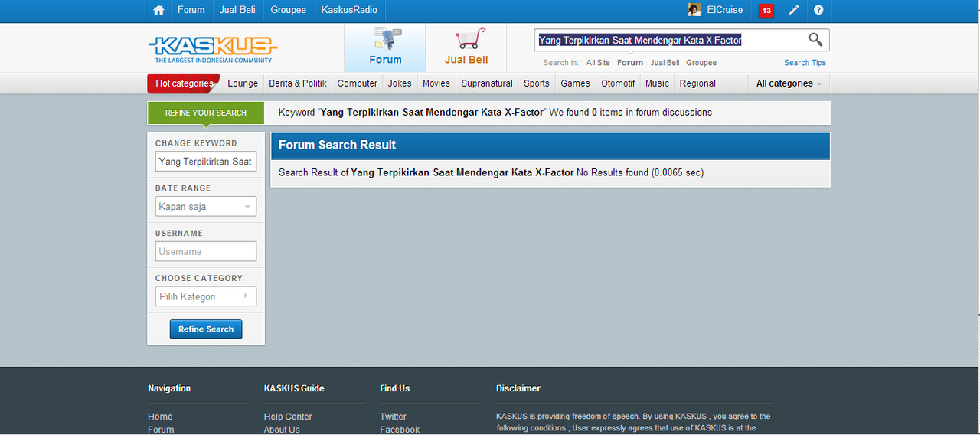Viewport: 980px width, 435px height.
Task: Open the Forum link in footer Navigation
Action: tap(161, 430)
